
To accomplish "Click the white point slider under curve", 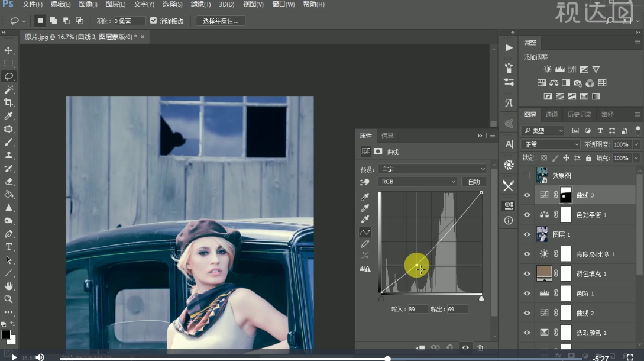I will [481, 298].
